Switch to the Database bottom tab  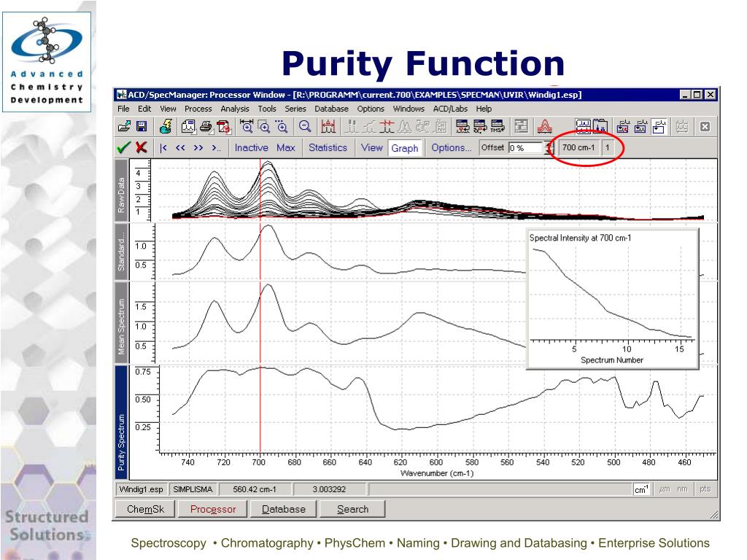coord(284,509)
